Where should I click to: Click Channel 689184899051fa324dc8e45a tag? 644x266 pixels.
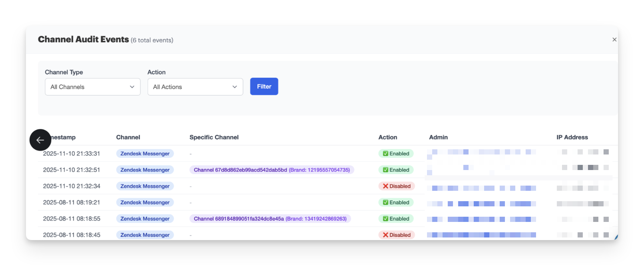270,219
